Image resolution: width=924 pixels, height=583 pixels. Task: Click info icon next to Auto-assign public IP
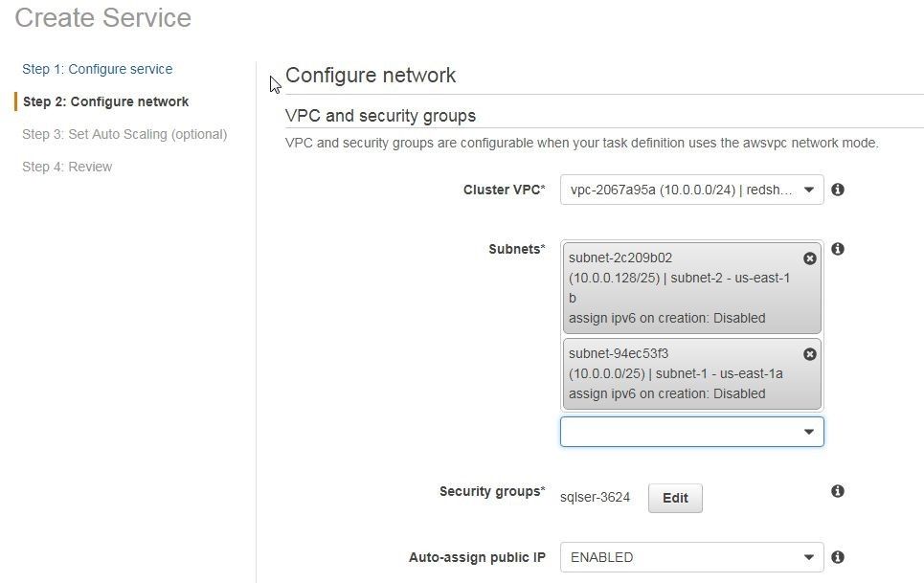(x=838, y=557)
